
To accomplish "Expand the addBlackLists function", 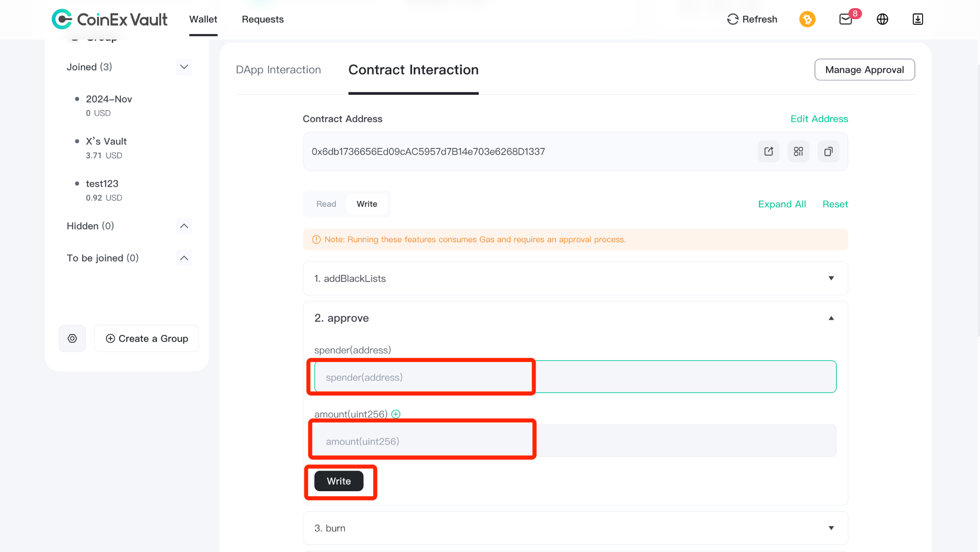I will tap(575, 278).
